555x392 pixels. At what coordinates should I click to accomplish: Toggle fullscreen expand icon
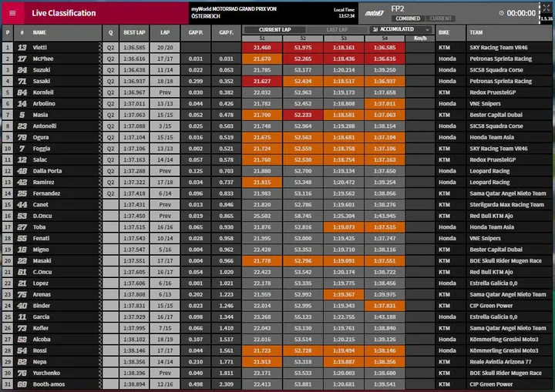(x=547, y=8)
